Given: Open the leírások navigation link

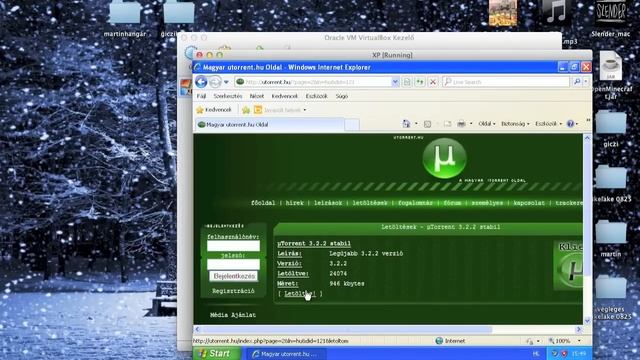Looking at the screenshot, I should tap(328, 203).
